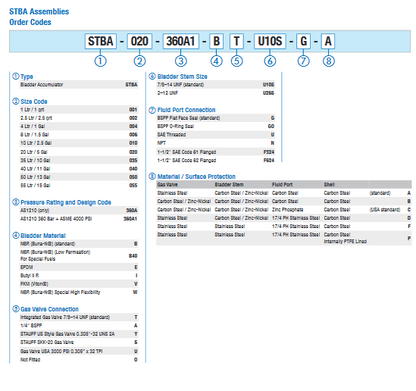Click the 'Pressure Rating and Design Code' heading
Image resolution: width=416 pixels, height=391 pixels.
click(66, 202)
